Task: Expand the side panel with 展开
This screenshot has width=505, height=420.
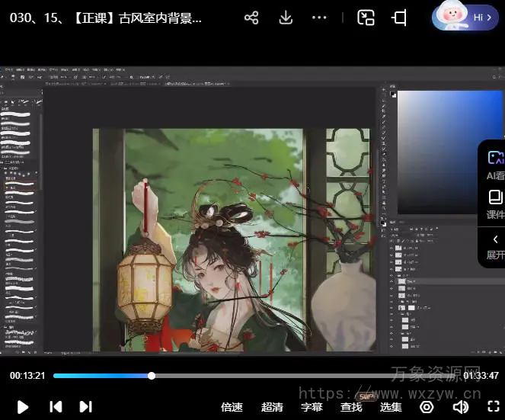Action: tap(495, 246)
